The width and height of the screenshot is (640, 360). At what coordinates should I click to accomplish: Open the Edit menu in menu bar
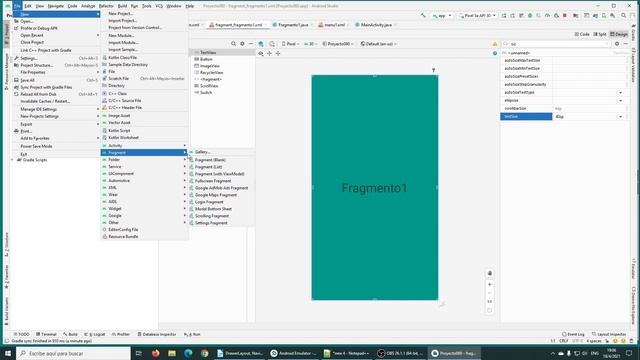(x=28, y=6)
